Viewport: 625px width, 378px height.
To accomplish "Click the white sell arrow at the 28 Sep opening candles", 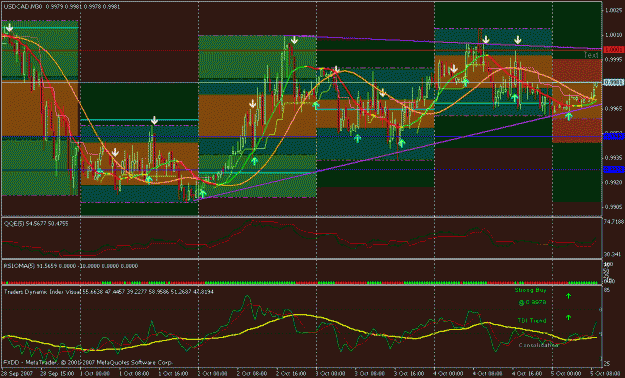I will coord(10,28).
